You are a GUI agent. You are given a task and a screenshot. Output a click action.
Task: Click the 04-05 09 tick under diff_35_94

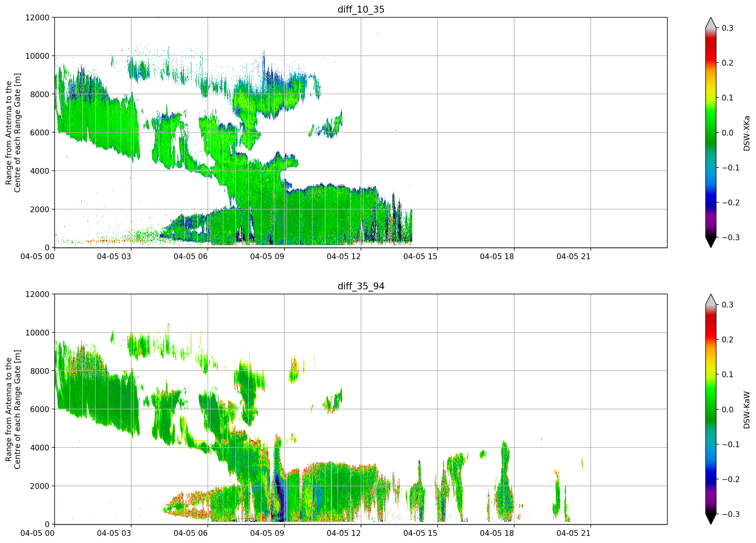[x=267, y=533]
